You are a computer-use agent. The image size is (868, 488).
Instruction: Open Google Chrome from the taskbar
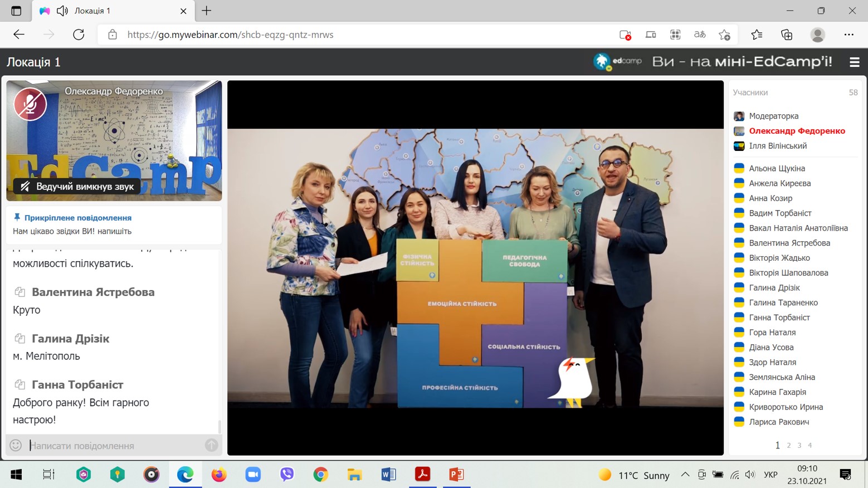click(321, 475)
